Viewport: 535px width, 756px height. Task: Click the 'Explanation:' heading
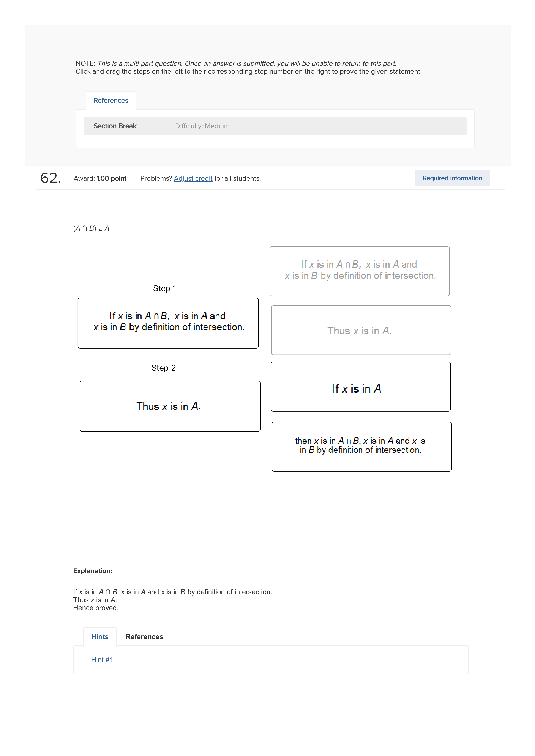click(x=93, y=571)
